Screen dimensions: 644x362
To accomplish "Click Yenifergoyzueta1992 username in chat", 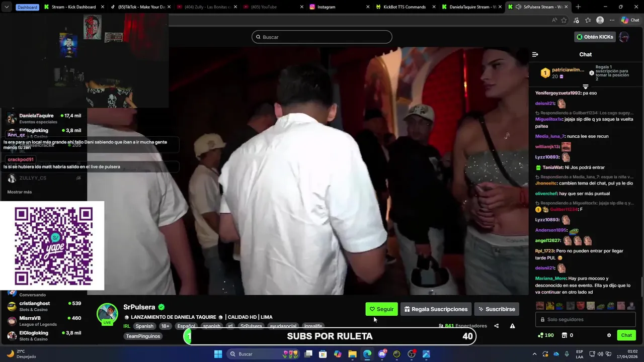I will (558, 93).
